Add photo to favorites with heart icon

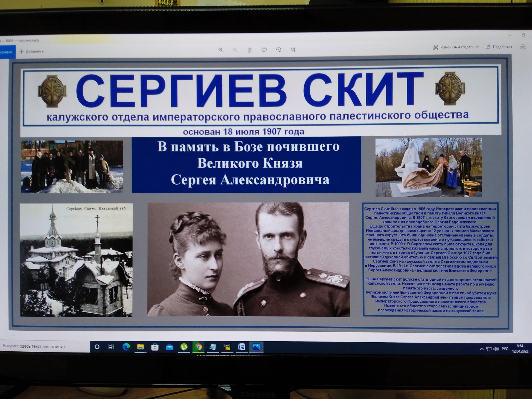pos(264,50)
